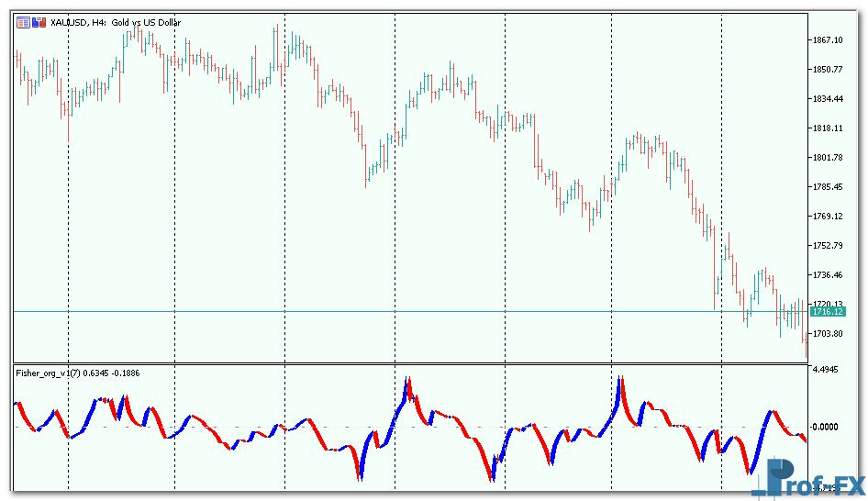868x501 pixels.
Task: Click the 1769.12 price scale label
Action: coord(828,217)
